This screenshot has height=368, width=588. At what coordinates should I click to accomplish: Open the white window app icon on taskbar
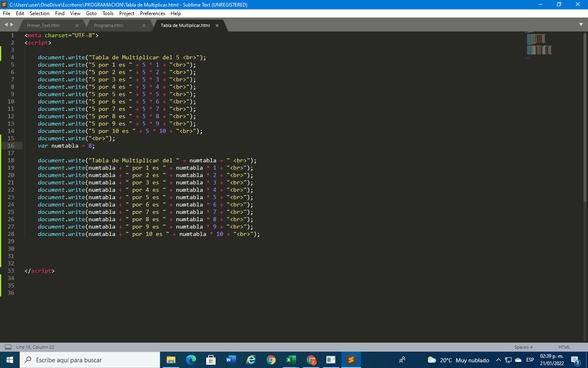click(x=331, y=360)
